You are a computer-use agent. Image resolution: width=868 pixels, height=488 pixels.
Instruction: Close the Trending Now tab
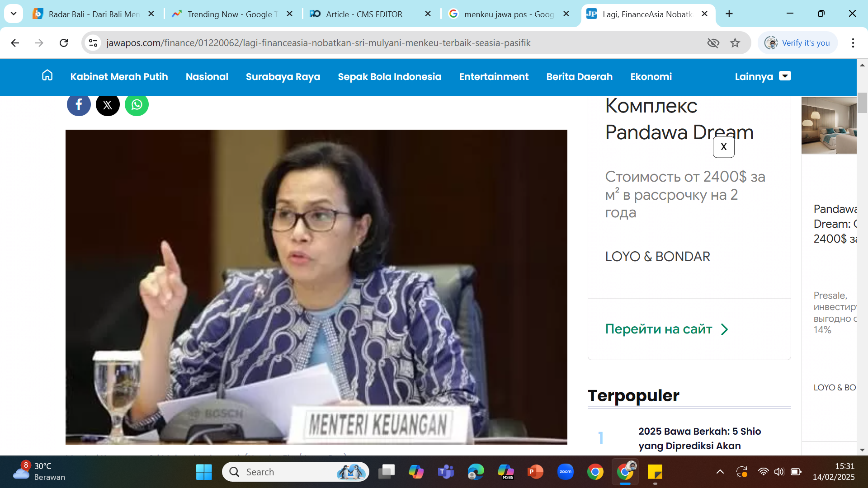pyautogui.click(x=290, y=14)
